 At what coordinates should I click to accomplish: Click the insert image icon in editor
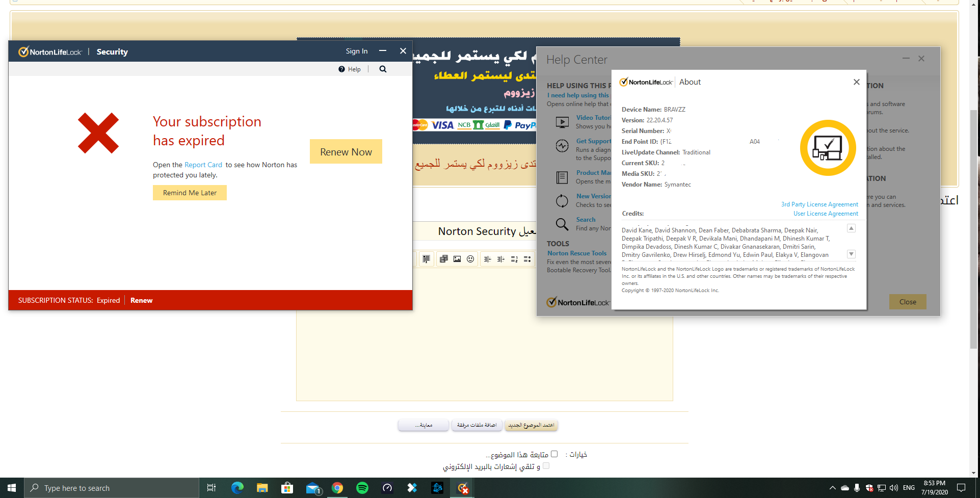(x=457, y=259)
